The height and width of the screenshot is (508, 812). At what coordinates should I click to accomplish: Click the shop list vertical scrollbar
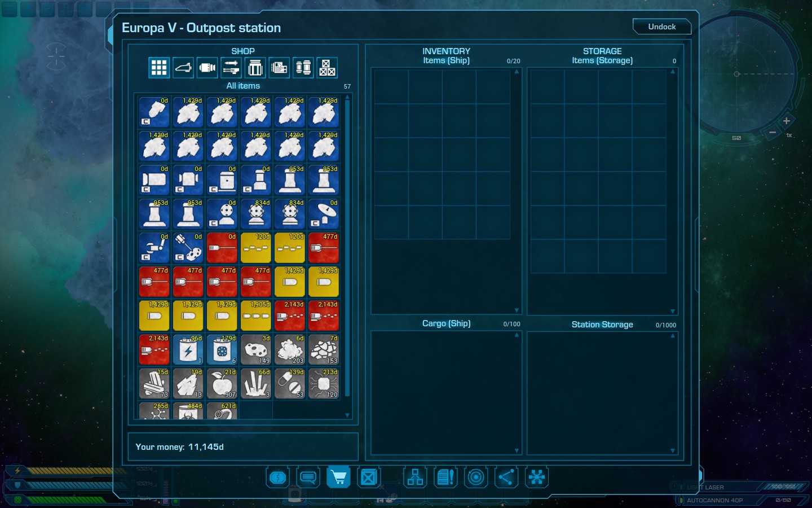point(347,248)
